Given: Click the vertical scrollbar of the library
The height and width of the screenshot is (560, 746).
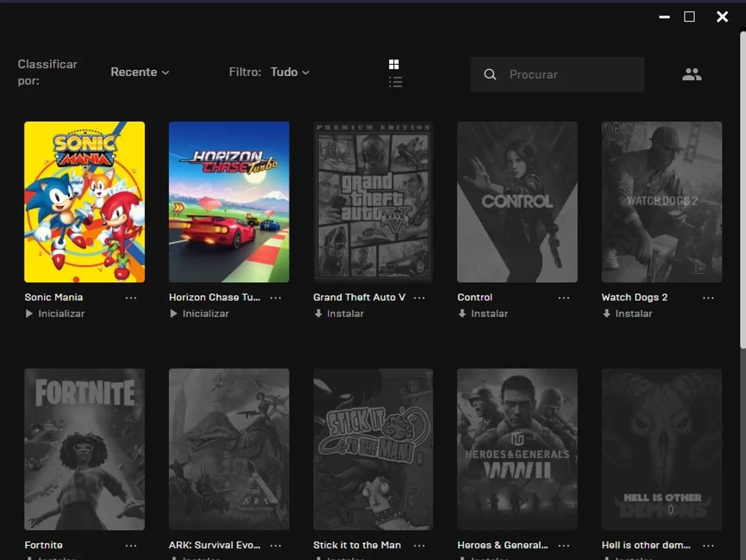Looking at the screenshot, I should (x=743, y=190).
